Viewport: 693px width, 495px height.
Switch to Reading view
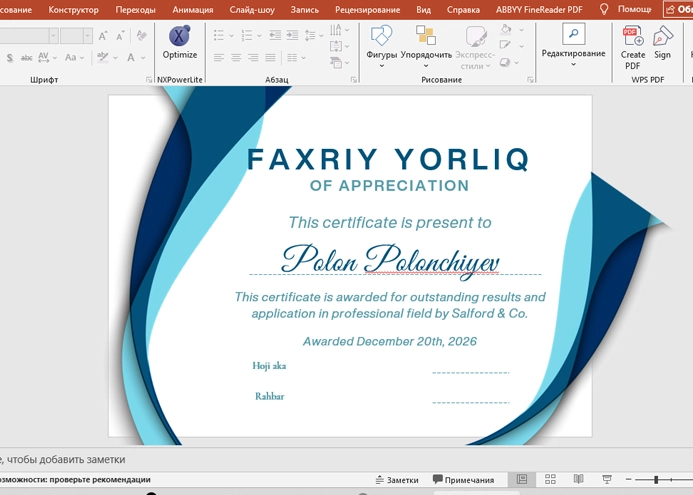(x=578, y=480)
